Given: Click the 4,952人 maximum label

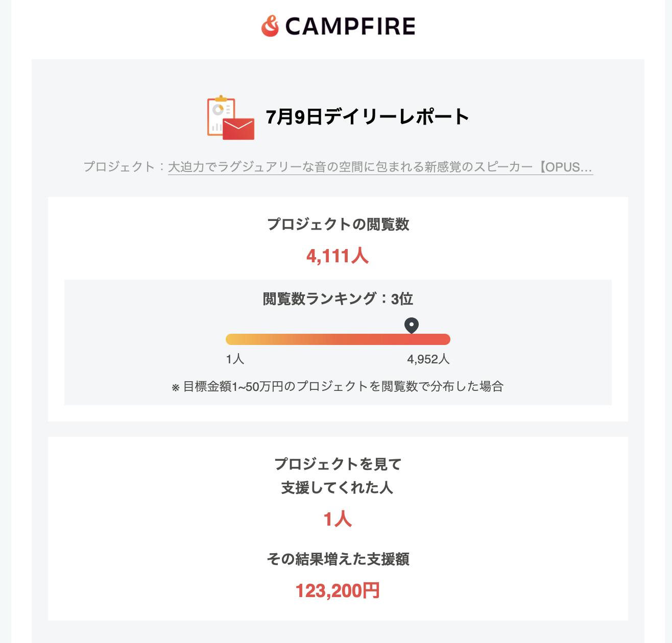Looking at the screenshot, I should tap(428, 359).
